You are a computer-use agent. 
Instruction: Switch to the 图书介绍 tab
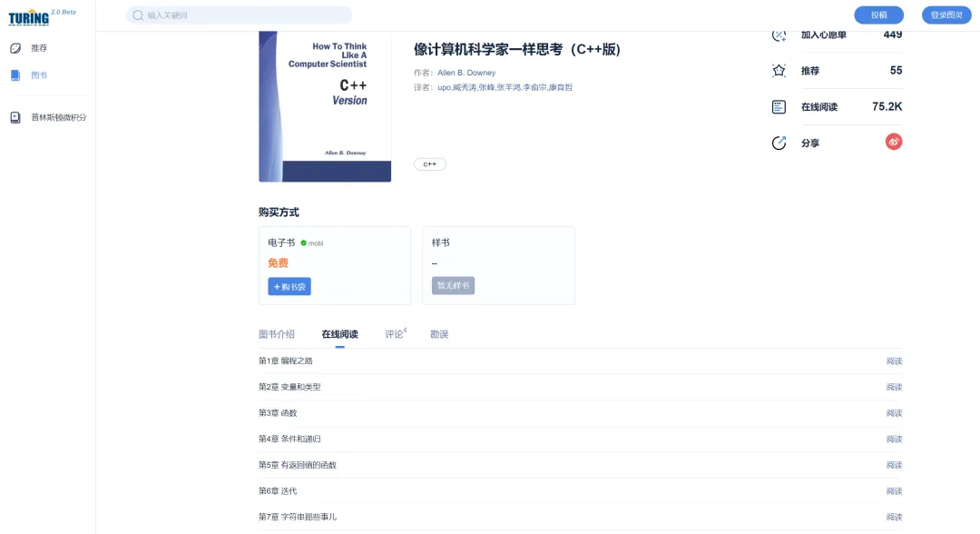pos(276,334)
